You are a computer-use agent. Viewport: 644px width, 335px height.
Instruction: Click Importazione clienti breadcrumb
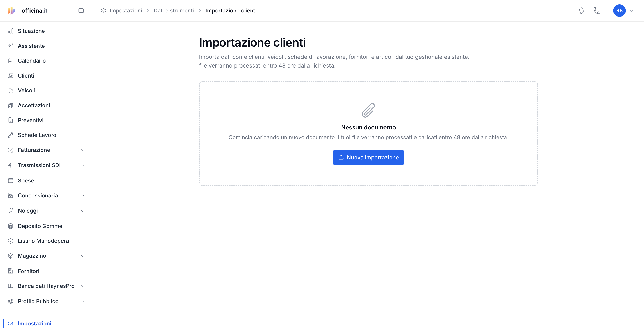click(231, 11)
